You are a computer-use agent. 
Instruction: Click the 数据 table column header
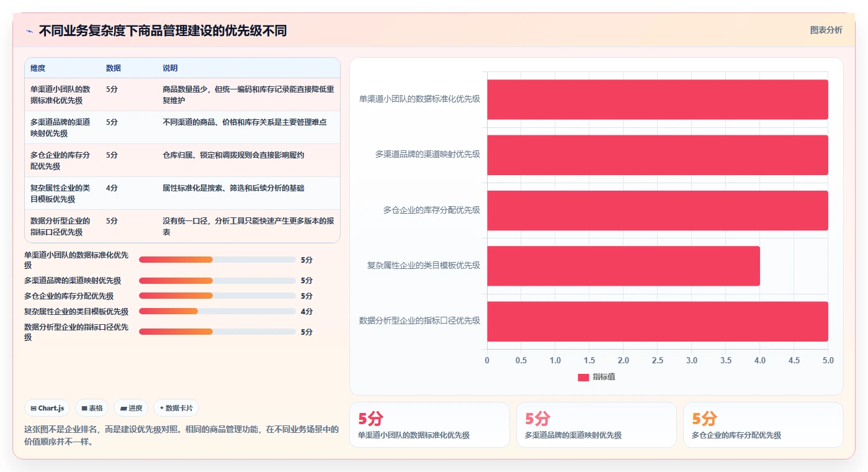(x=114, y=68)
